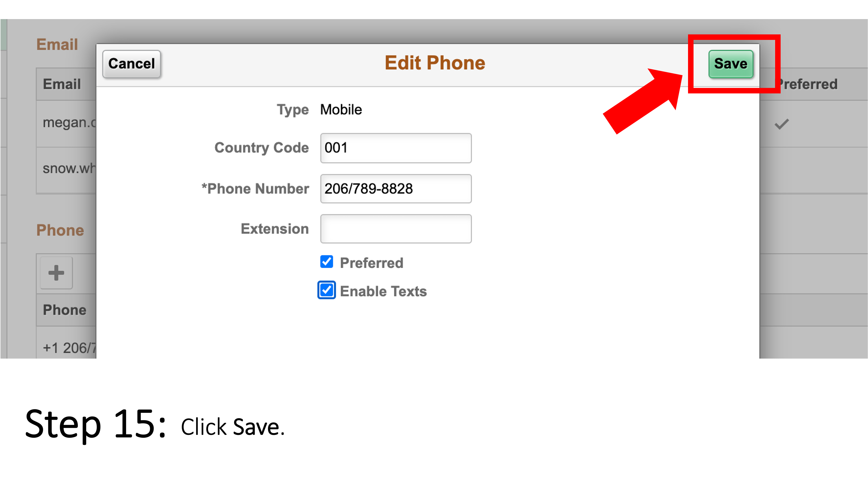Click the add phone plus icon
This screenshot has height=488, width=868.
[x=57, y=273]
